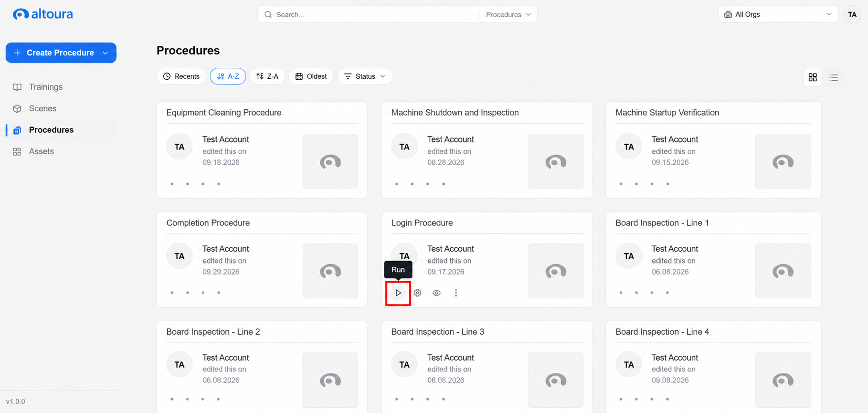Click the altoura logo

click(43, 14)
